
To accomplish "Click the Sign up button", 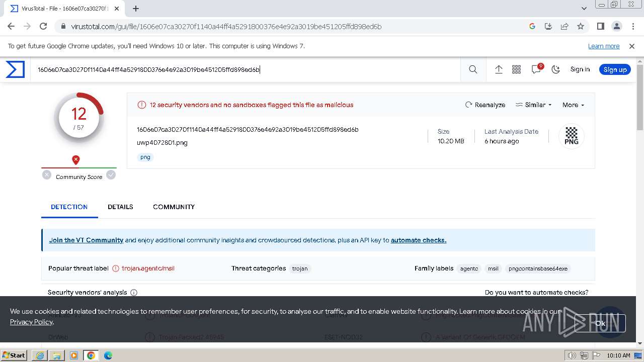I will pos(615,69).
